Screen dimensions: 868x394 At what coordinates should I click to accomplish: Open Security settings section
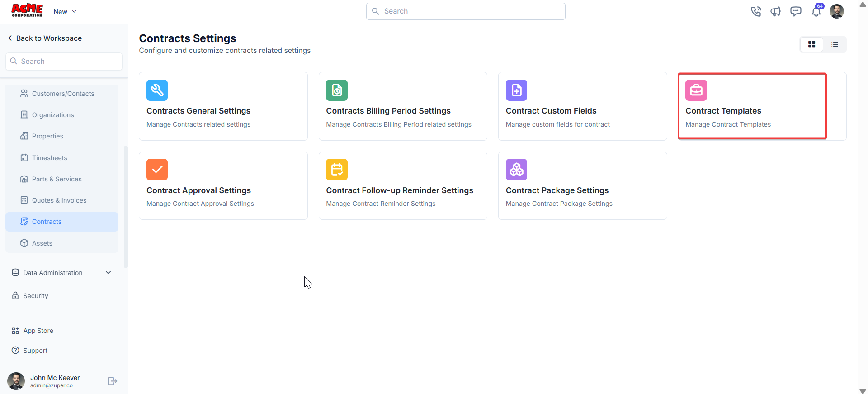pos(36,296)
